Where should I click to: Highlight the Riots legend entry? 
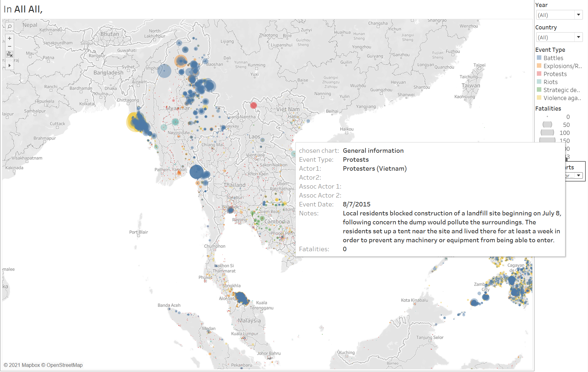point(550,82)
